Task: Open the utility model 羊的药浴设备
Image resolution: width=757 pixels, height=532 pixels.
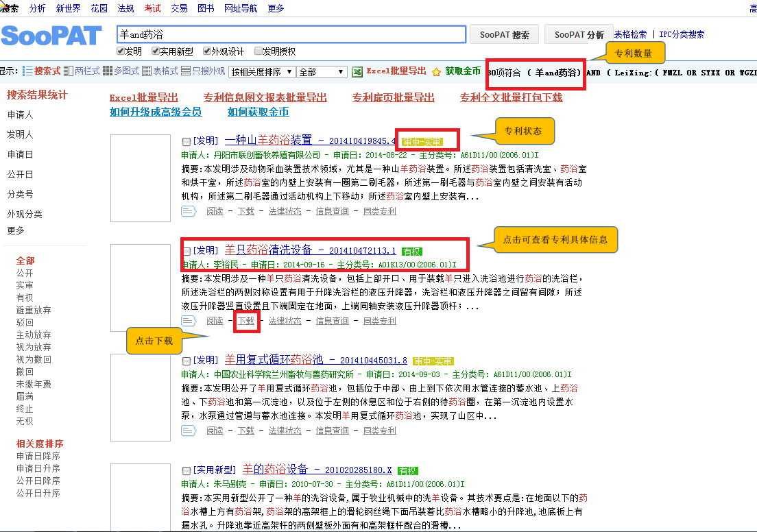Action: (x=275, y=469)
